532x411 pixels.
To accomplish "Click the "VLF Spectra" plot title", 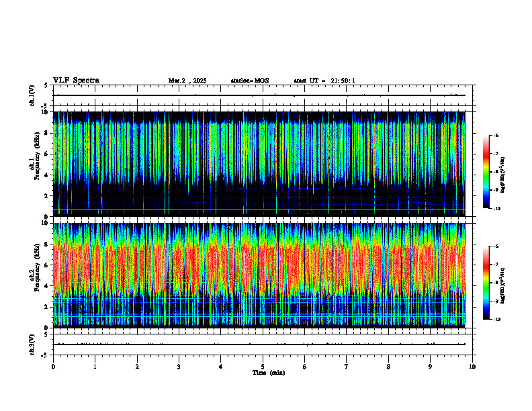I will point(76,81).
